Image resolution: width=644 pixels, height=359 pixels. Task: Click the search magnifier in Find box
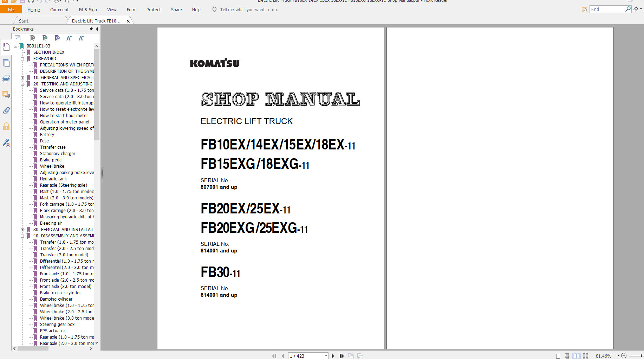[x=628, y=9]
